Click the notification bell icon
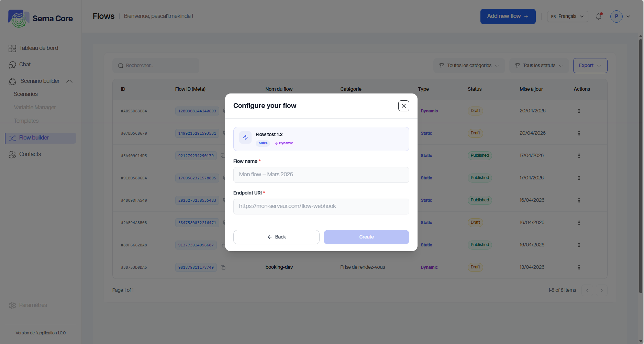644x344 pixels. (x=599, y=16)
